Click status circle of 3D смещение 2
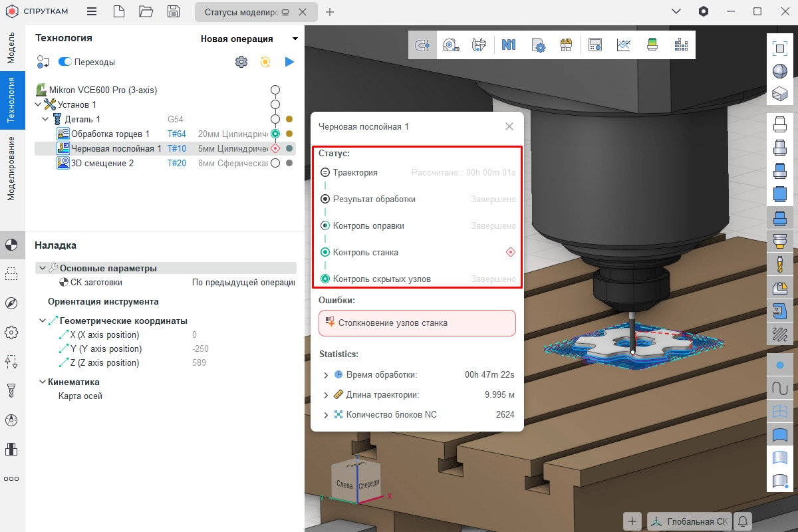 [275, 163]
